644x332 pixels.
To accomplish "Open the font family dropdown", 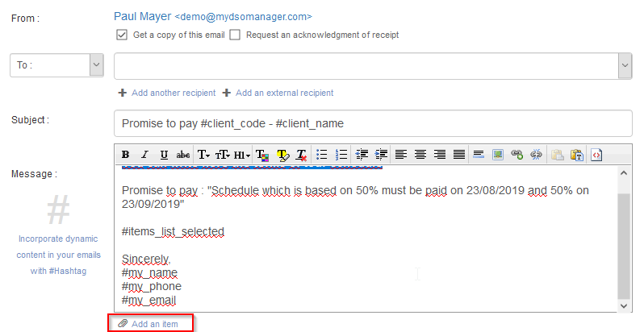I will [x=203, y=155].
